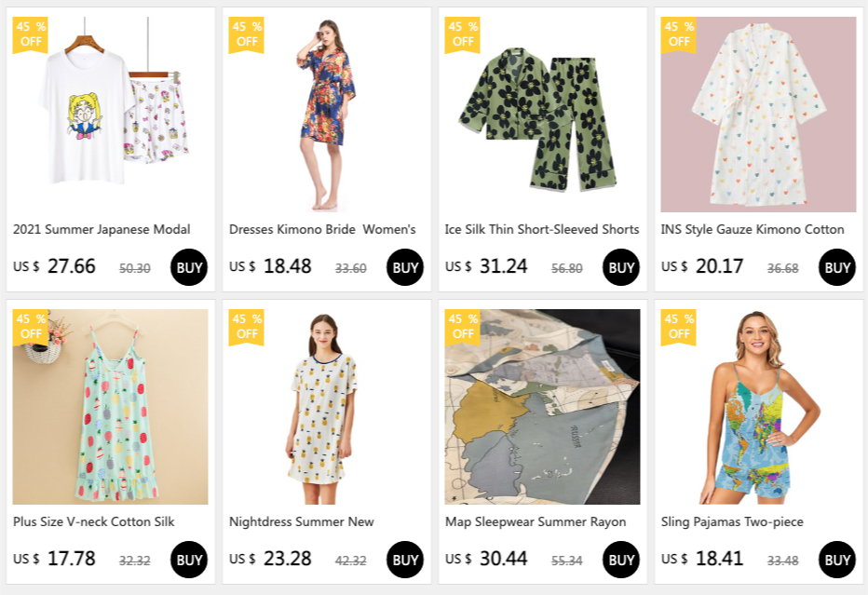Click the 45% OFF badge on Sling Pajamas
The height and width of the screenshot is (595, 868).
pyautogui.click(x=679, y=326)
